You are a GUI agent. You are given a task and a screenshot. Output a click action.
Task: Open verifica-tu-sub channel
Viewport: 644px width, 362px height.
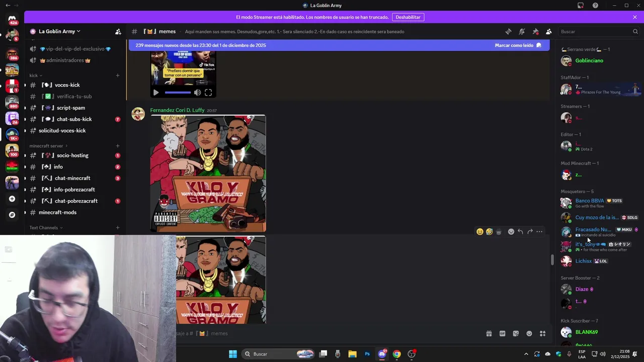coord(74,97)
